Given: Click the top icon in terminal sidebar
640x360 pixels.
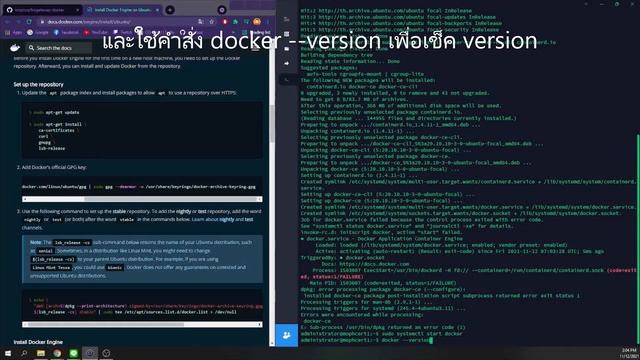Looking at the screenshot, I should tap(287, 19).
